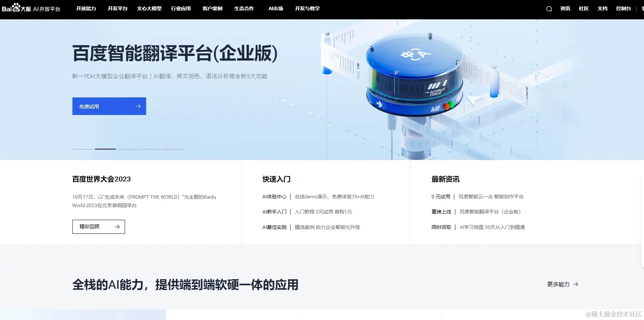Viewport: 644px width, 320px height.
Task: Click the banner subtitle about AI翻译、英文润色
Action: pos(170,76)
